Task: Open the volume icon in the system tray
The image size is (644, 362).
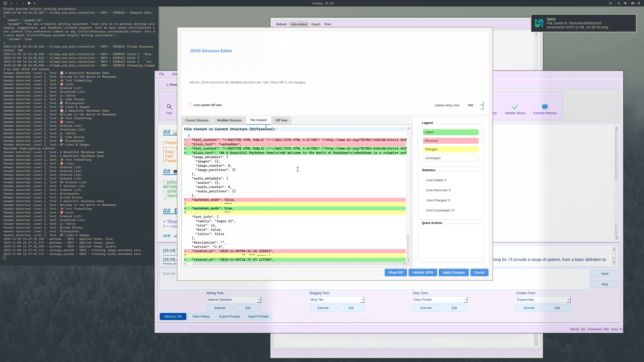Action: 632,3
